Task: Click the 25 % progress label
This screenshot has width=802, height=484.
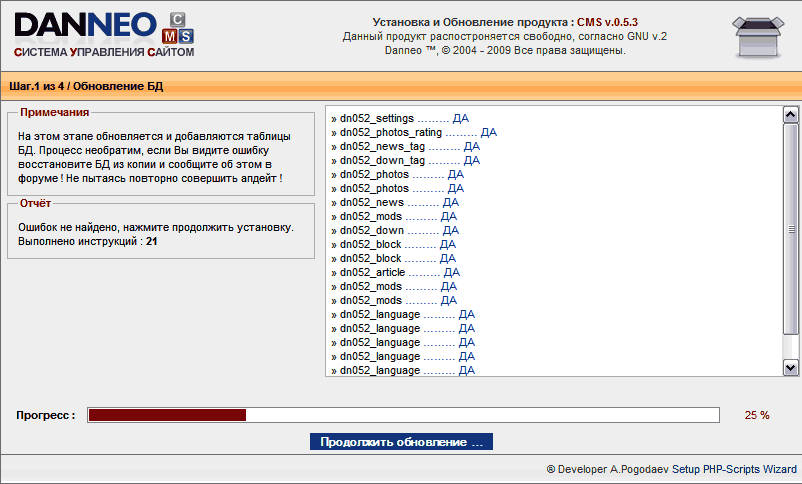Action: (757, 415)
